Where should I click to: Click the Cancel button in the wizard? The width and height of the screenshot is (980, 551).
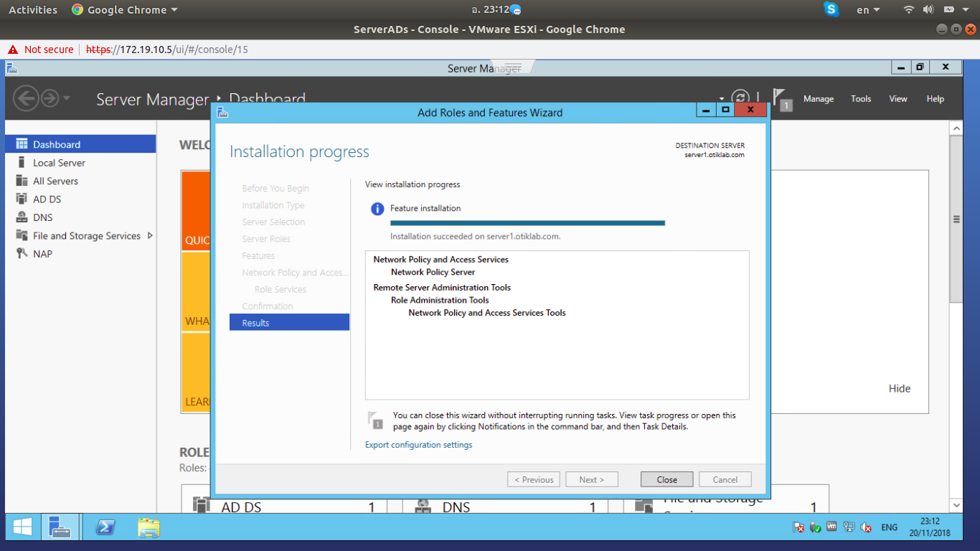[x=725, y=480]
